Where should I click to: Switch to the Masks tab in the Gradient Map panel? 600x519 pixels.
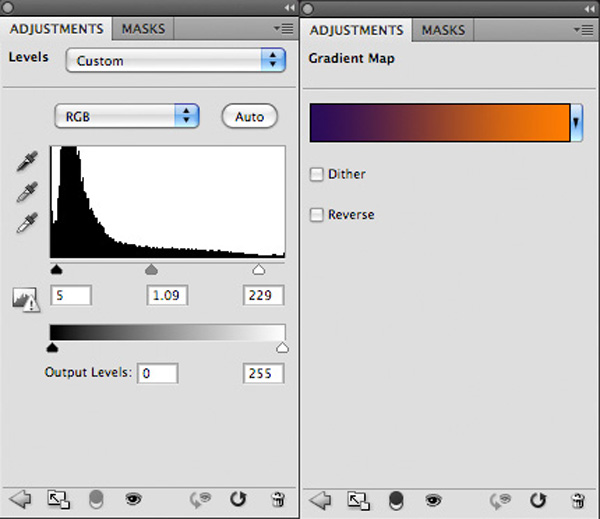443,30
